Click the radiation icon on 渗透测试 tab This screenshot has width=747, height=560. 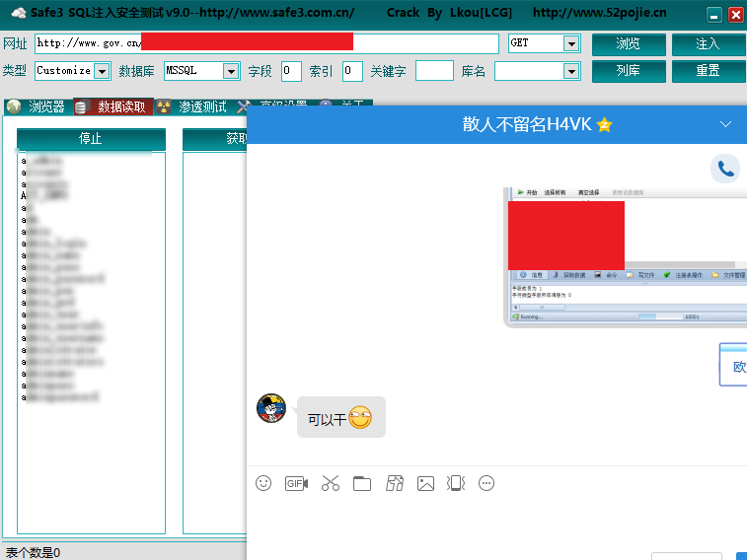pos(164,107)
